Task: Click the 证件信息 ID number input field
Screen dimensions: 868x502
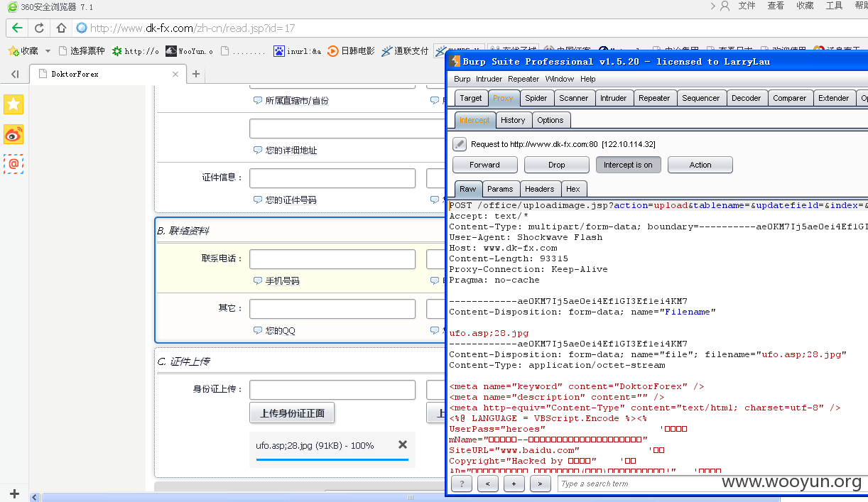Action: click(332, 178)
